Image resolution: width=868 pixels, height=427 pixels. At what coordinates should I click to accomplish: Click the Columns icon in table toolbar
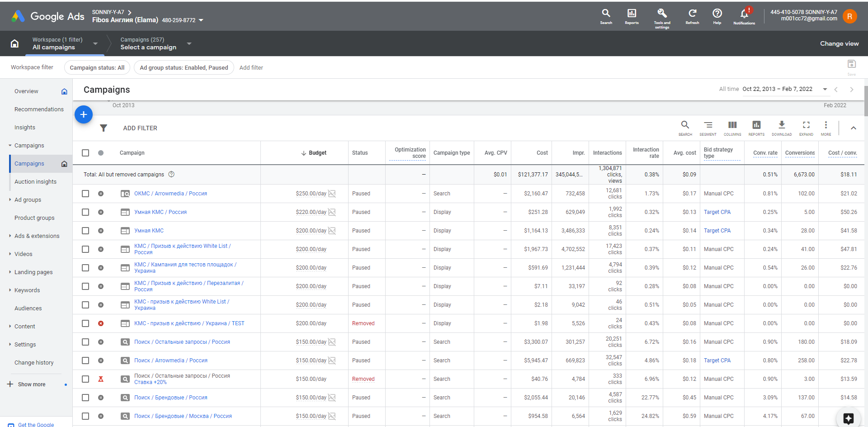[x=732, y=125]
